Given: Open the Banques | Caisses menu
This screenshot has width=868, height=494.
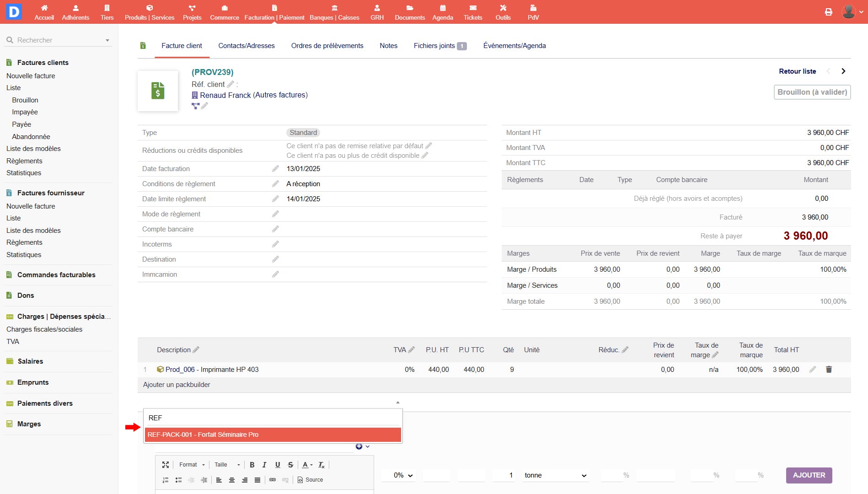Looking at the screenshot, I should click(x=334, y=12).
